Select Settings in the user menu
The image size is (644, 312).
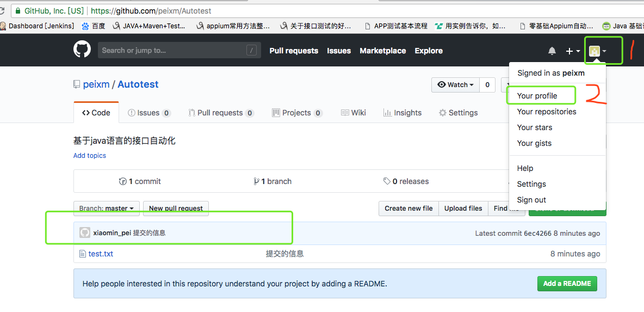coord(531,183)
